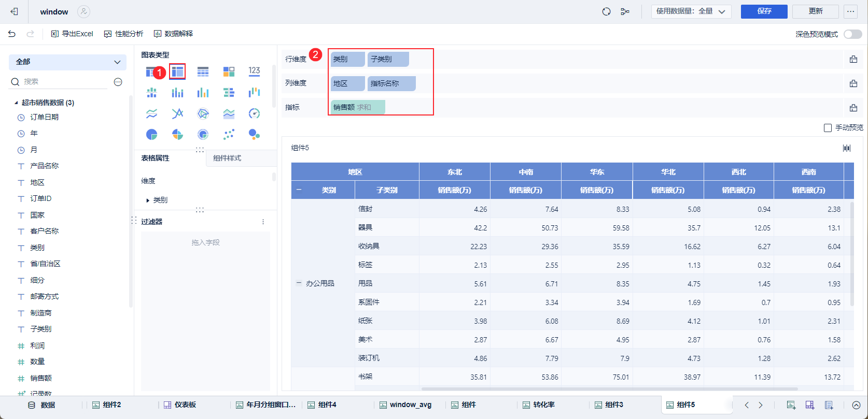The height and width of the screenshot is (419, 868).
Task: Switch to the 仪表板 bottom tab
Action: coord(180,405)
